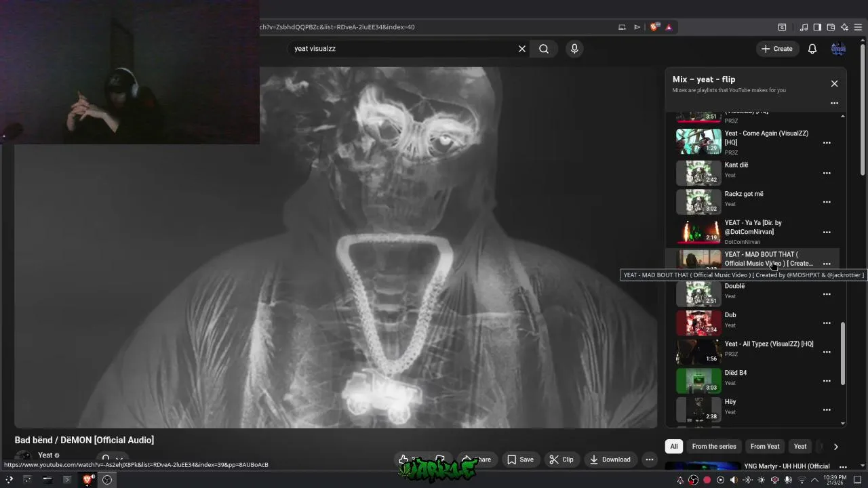868x488 pixels.
Task: Download the video
Action: point(610,460)
